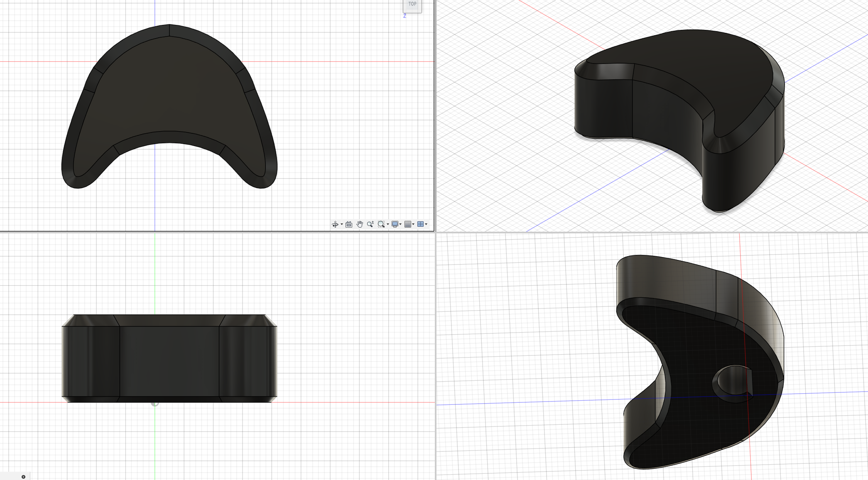Open the Orbit tool dropdown arrow
868x480 pixels.
342,224
